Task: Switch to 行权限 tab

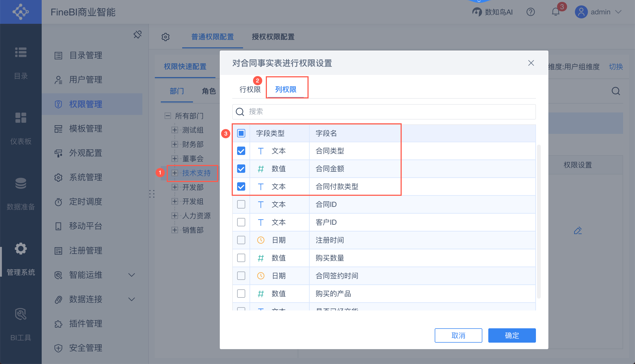Action: (250, 90)
